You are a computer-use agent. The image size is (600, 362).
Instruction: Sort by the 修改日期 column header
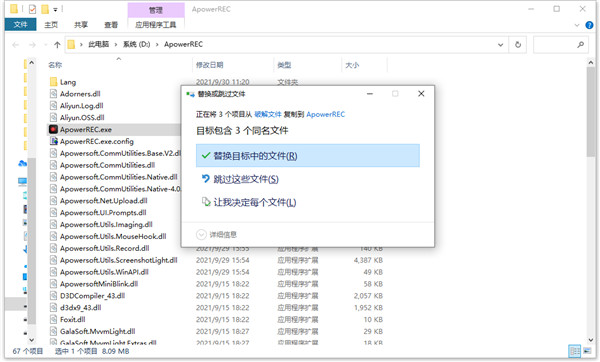[209, 65]
